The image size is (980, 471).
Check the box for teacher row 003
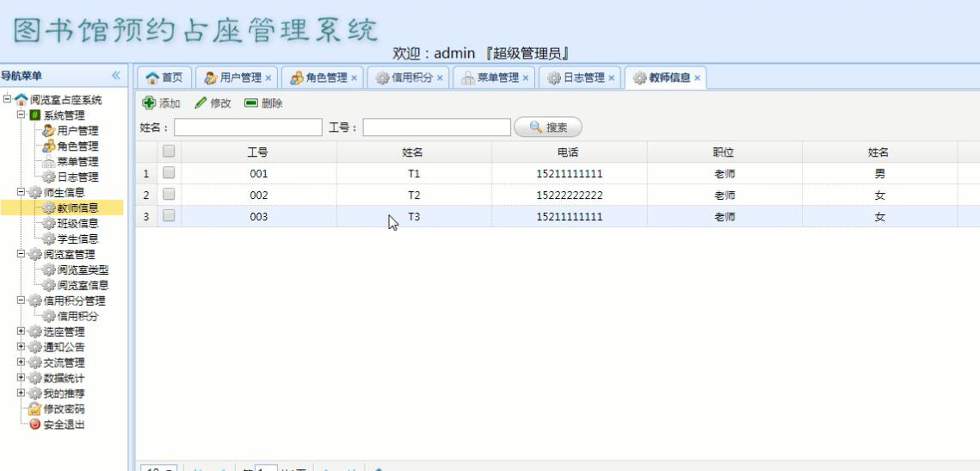[x=169, y=216]
